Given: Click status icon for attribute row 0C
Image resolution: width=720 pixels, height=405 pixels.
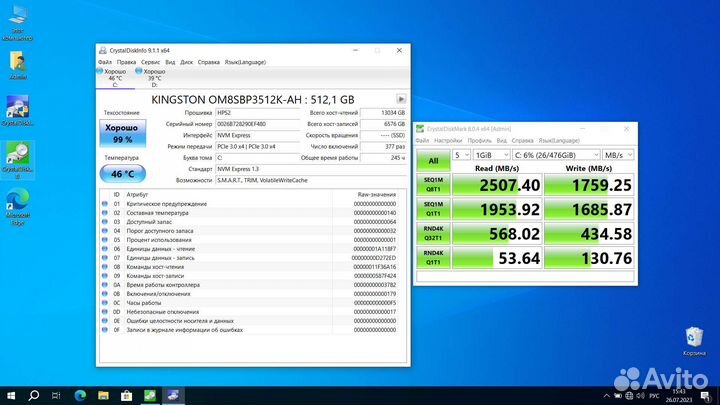Looking at the screenshot, I should point(105,303).
